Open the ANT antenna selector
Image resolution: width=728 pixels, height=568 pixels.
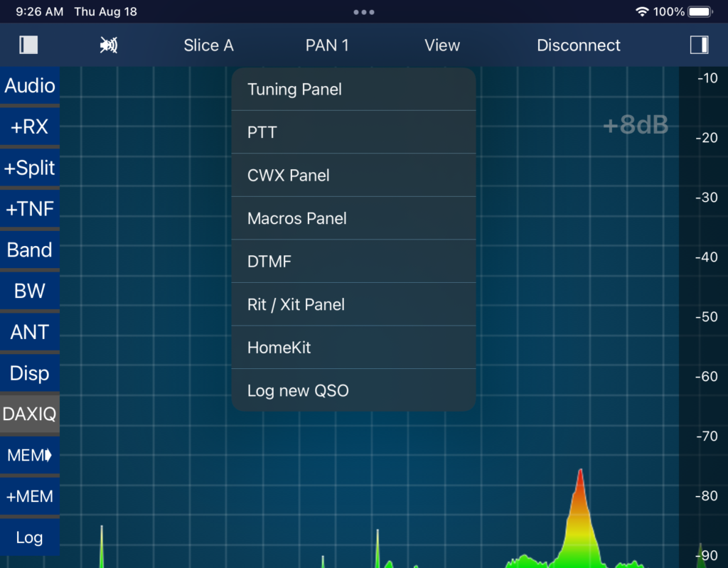point(30,332)
